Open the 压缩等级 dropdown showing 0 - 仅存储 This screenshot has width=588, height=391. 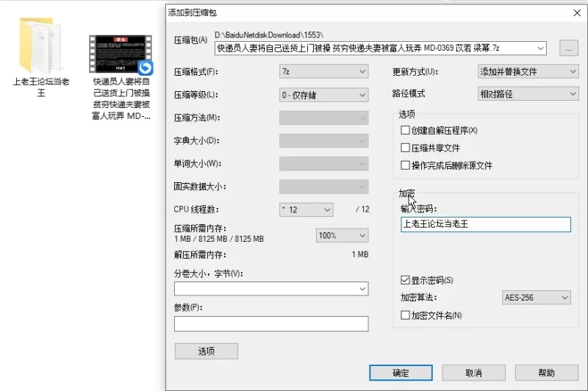323,95
